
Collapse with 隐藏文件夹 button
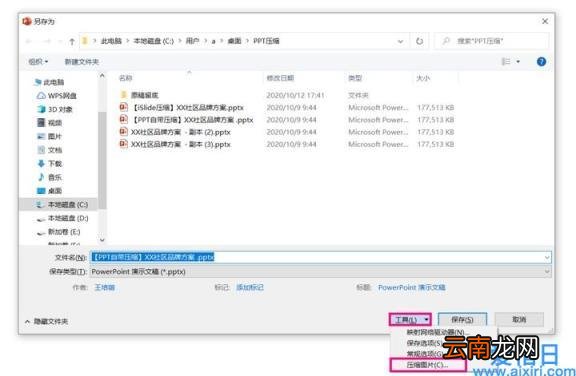click(x=46, y=322)
